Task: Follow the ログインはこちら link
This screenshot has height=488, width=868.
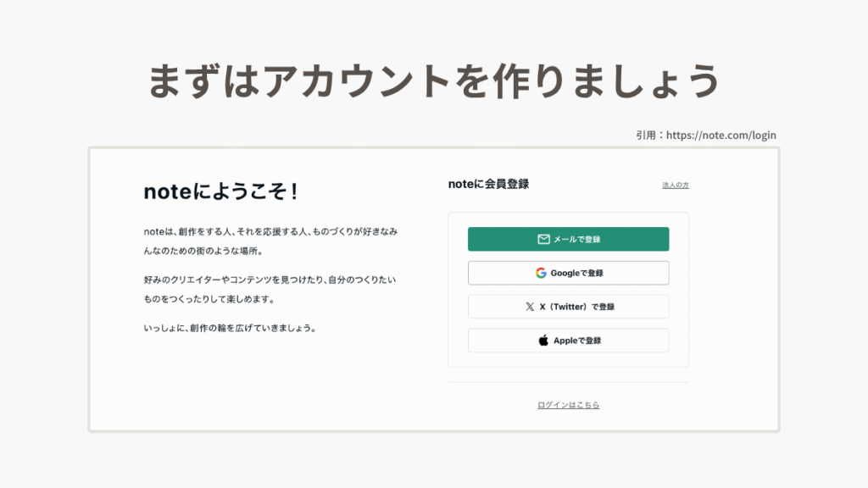Action: point(568,405)
